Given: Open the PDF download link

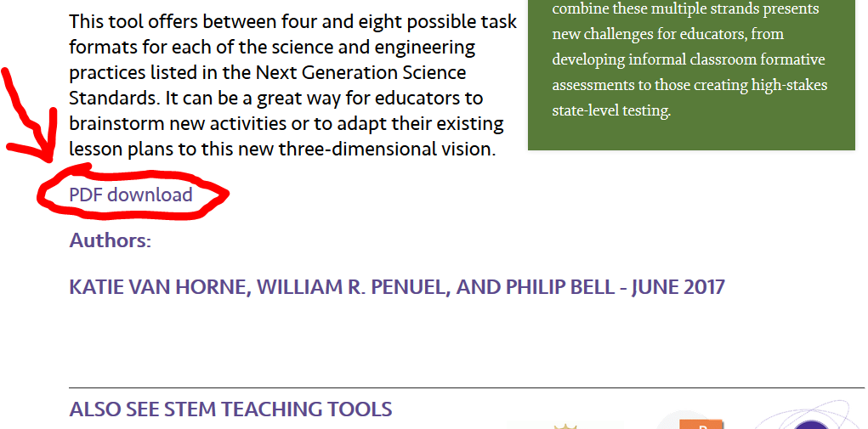Looking at the screenshot, I should tap(131, 195).
